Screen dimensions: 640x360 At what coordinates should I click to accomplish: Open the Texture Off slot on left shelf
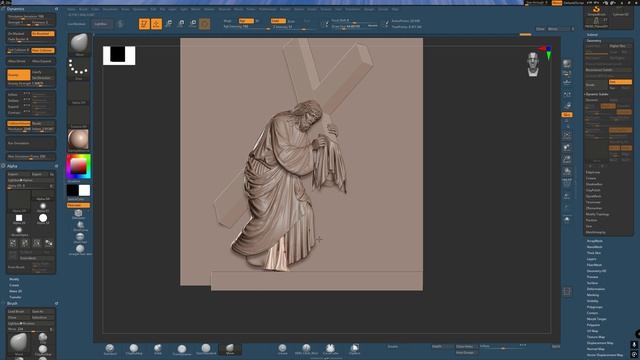79,117
